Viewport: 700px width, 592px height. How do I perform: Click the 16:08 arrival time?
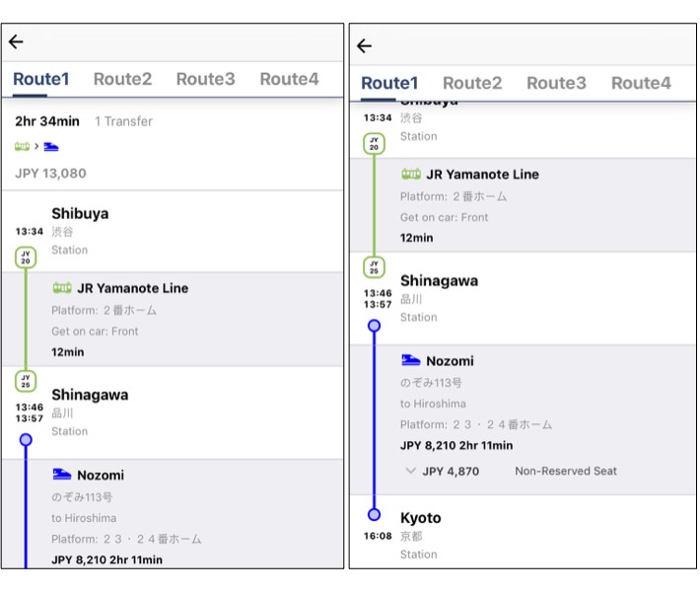point(378,536)
